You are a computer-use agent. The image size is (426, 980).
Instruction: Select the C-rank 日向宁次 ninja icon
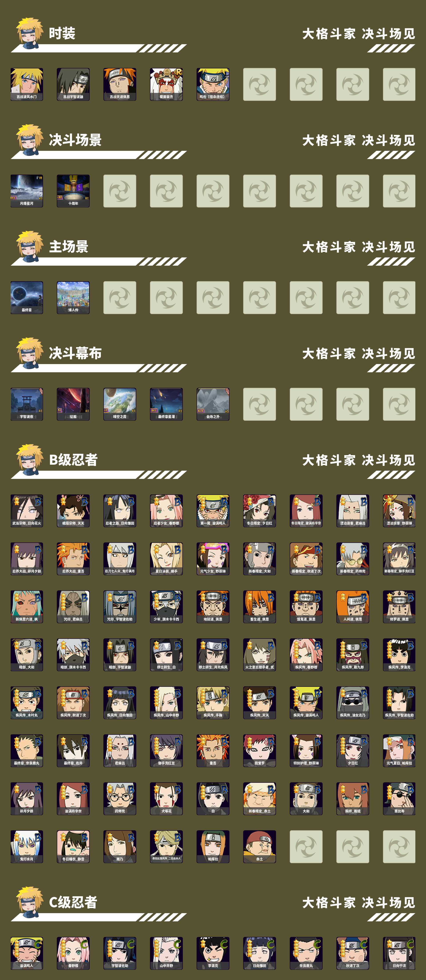(399, 953)
